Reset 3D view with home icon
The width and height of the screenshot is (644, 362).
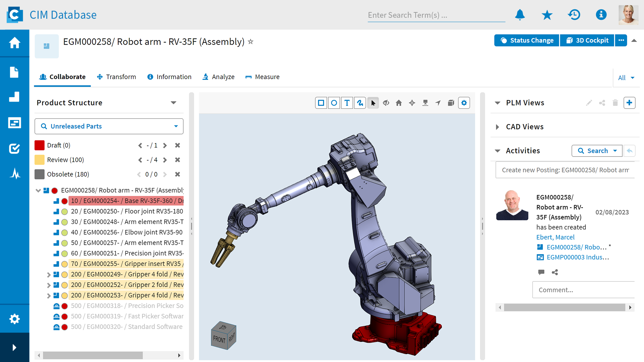point(399,103)
